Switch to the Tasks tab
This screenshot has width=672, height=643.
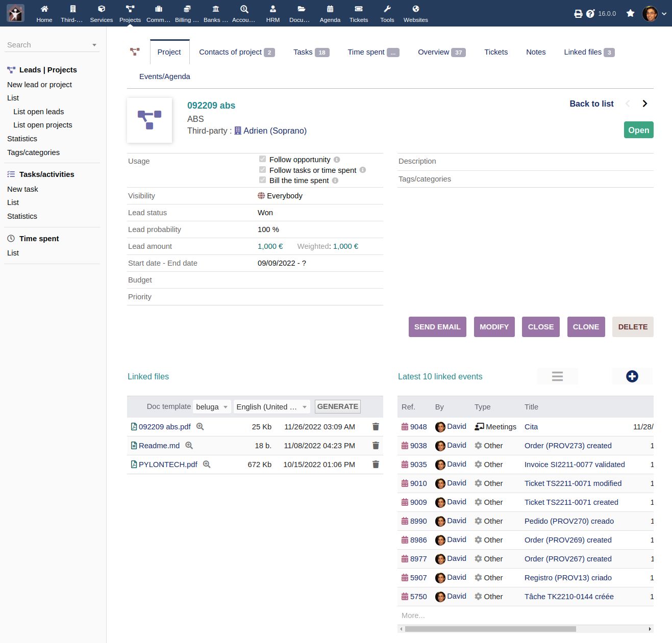tap(311, 52)
